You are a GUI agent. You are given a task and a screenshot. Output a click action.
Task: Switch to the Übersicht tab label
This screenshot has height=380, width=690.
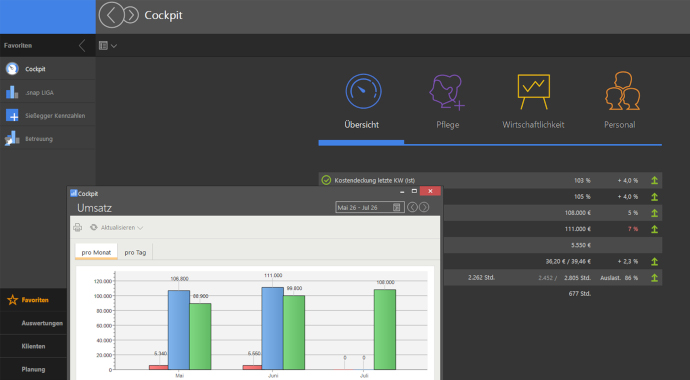coord(362,125)
